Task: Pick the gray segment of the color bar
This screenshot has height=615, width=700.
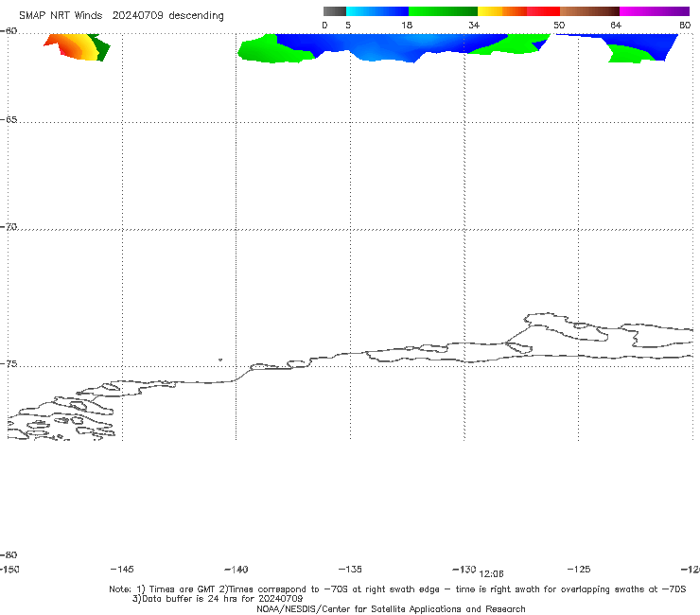Action: tap(335, 11)
